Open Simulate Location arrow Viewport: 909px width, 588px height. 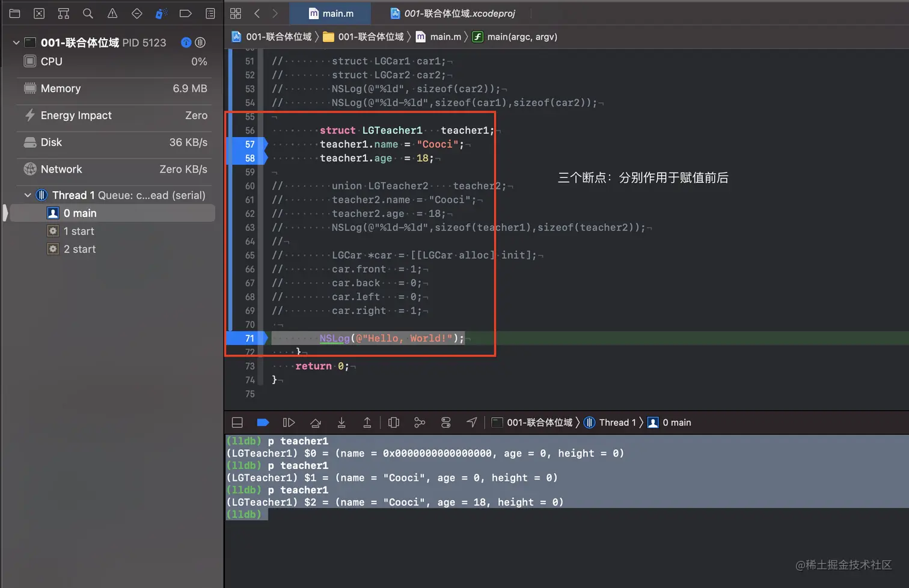[472, 423]
